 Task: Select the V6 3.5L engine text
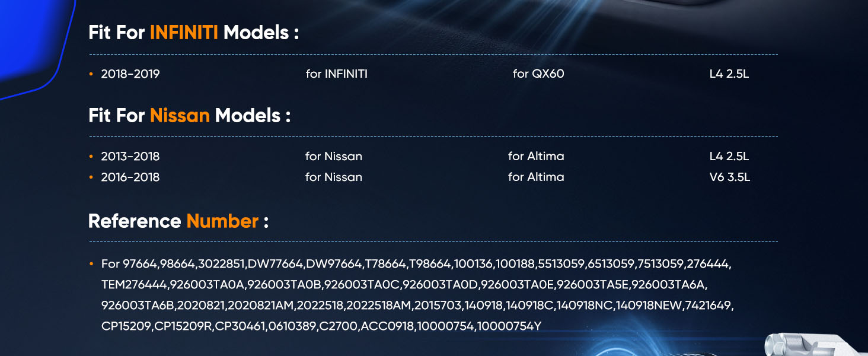click(x=730, y=177)
